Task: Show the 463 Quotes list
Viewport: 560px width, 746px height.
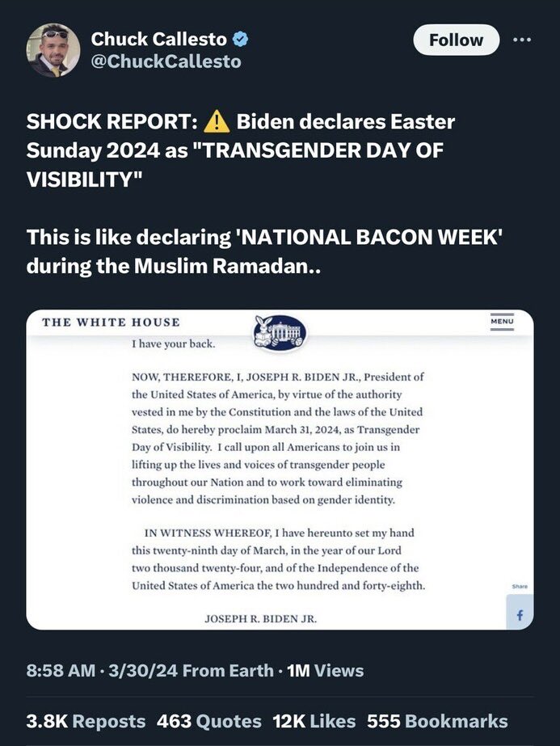Action: [209, 721]
